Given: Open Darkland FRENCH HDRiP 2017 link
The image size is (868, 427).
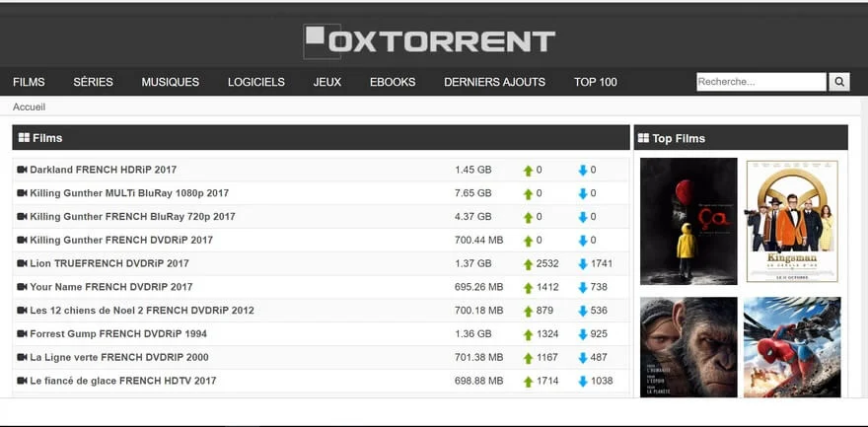Looking at the screenshot, I should point(103,170).
